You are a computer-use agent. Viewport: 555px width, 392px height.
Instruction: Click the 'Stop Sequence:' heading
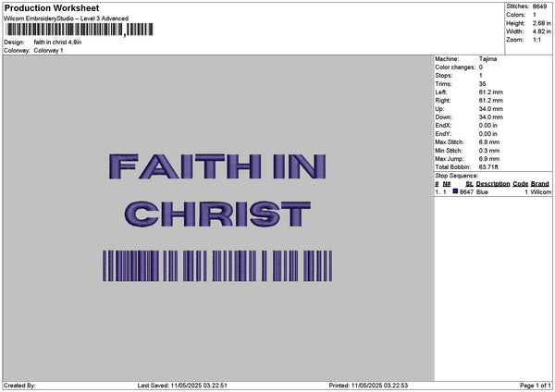457,176
